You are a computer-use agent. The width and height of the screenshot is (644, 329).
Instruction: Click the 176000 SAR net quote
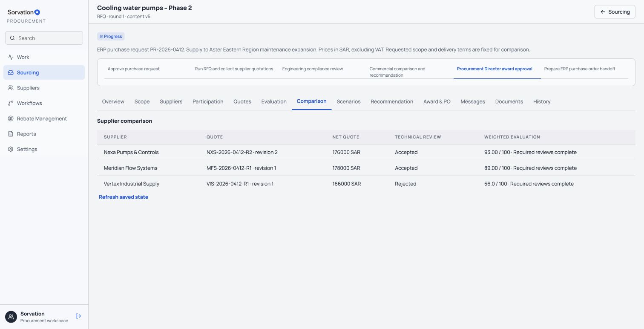click(x=346, y=152)
